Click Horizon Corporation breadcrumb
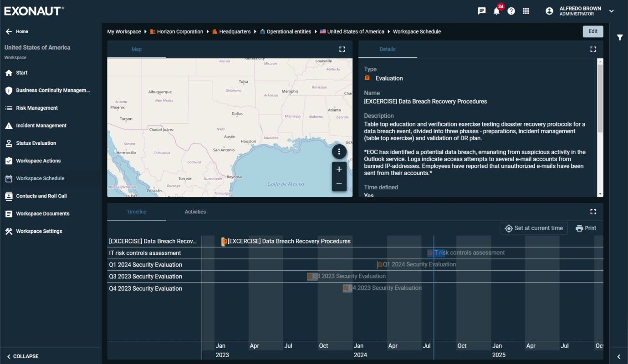The image size is (628, 364). pos(177,31)
